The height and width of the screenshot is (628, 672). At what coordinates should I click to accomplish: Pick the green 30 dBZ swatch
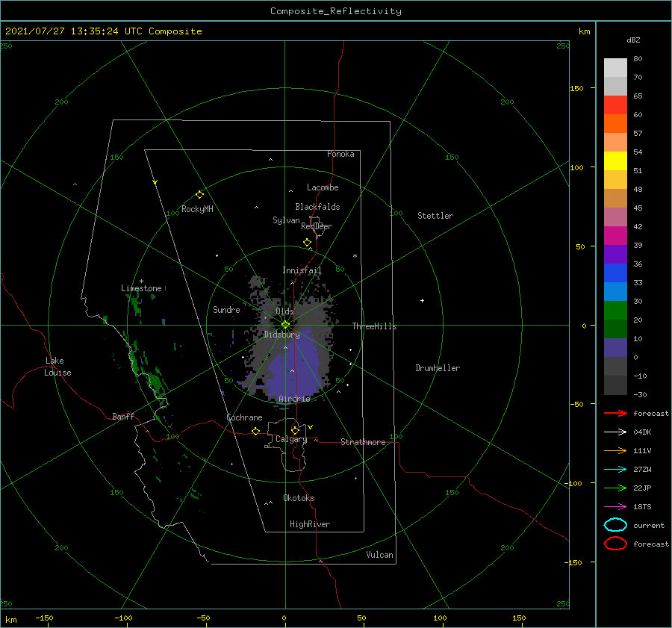pyautogui.click(x=615, y=311)
